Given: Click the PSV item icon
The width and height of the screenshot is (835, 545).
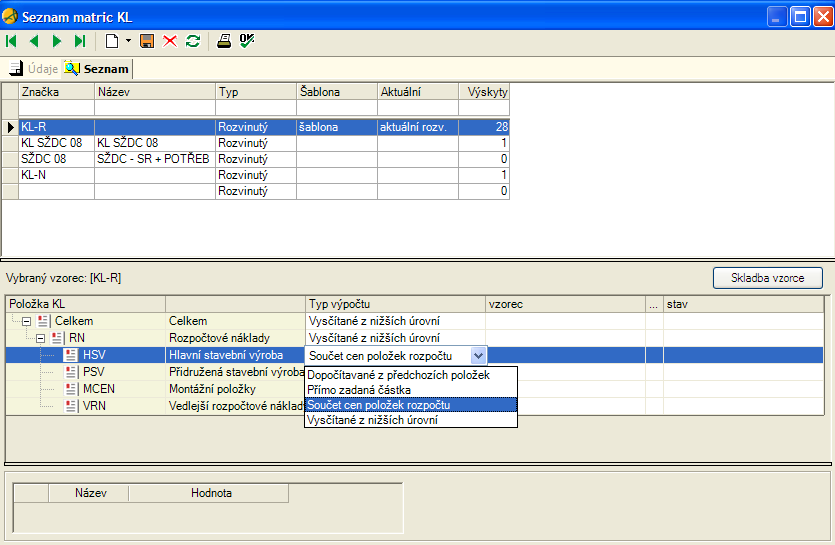Looking at the screenshot, I should (71, 372).
